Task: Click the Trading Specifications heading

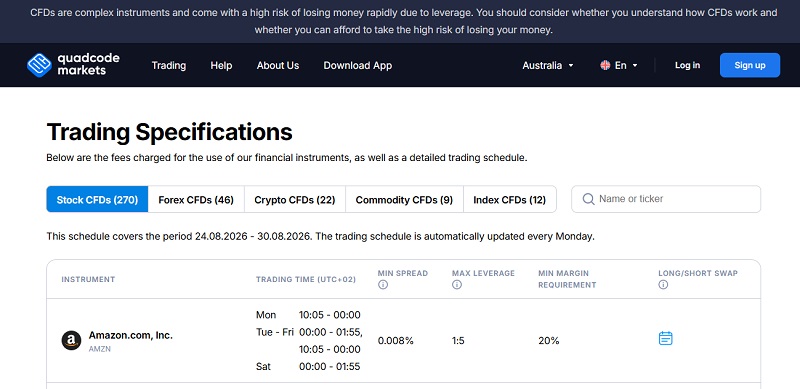Action: [169, 132]
